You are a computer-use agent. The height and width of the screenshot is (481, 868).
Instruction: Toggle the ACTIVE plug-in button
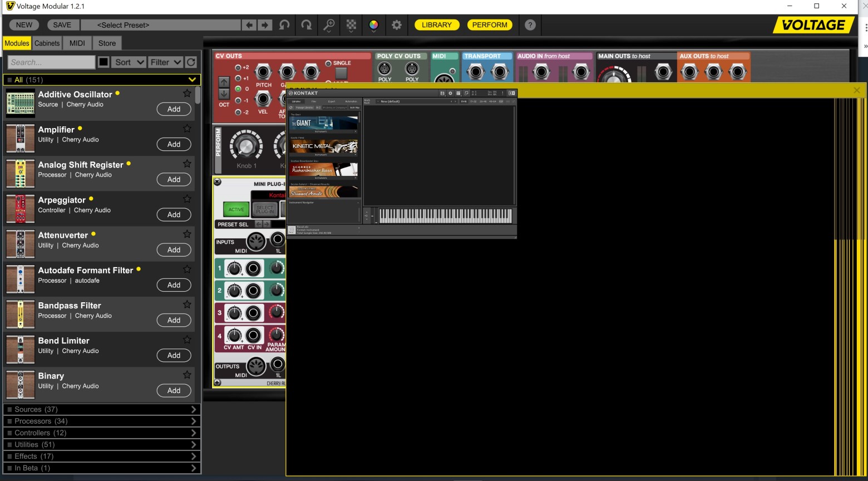point(236,209)
